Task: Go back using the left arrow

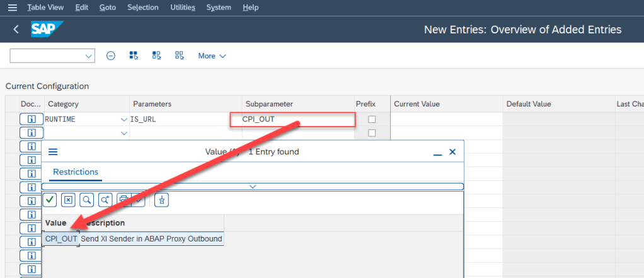Action: click(x=16, y=30)
